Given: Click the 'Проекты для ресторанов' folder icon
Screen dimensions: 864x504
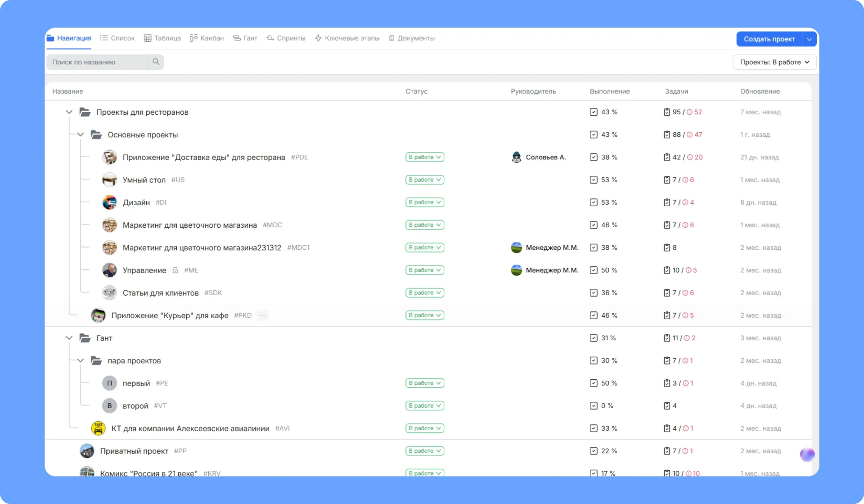Looking at the screenshot, I should pos(85,112).
